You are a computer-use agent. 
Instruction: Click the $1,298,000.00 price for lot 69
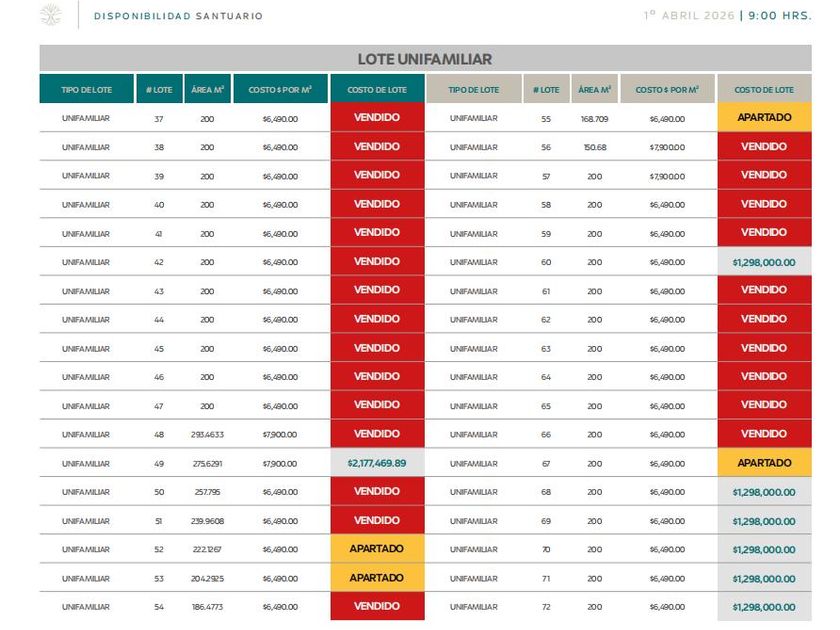764,521
